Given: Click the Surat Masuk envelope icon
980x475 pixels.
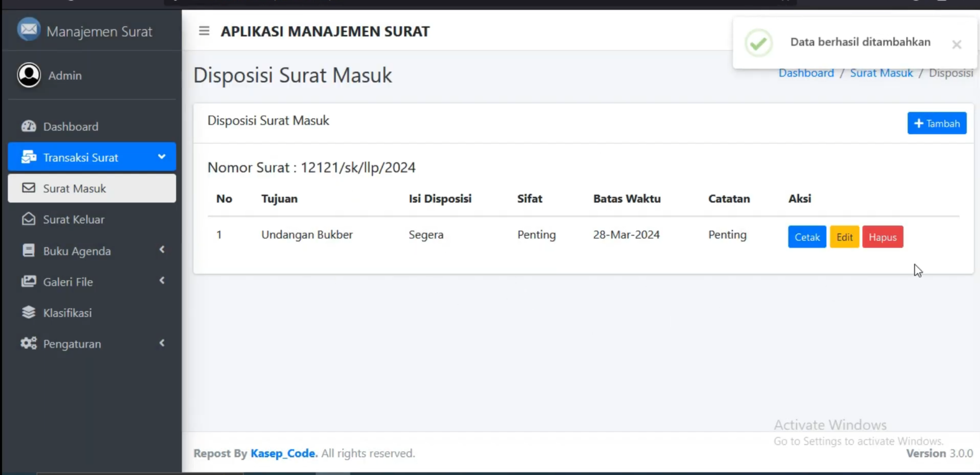Looking at the screenshot, I should [x=28, y=188].
